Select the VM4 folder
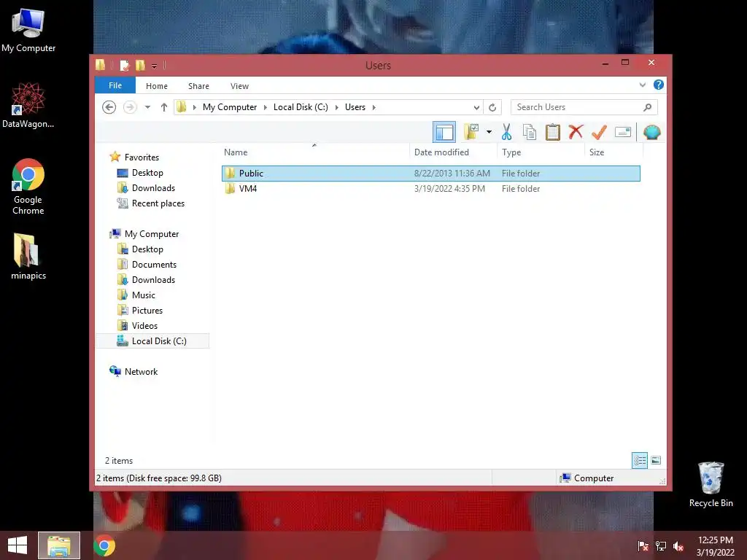747x560 pixels. 430,189
